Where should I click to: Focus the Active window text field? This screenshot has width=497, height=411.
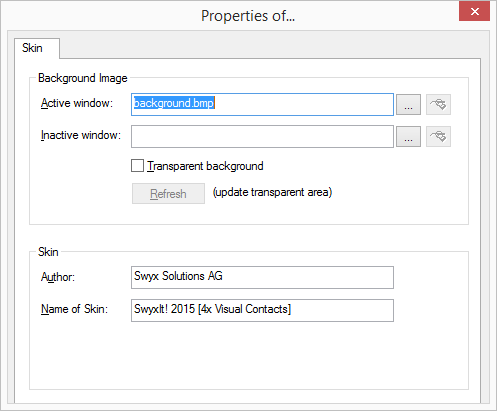click(262, 105)
